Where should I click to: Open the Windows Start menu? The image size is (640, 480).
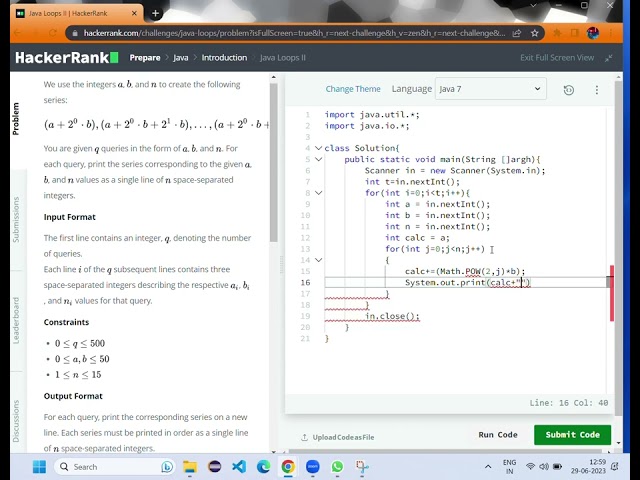[x=40, y=467]
